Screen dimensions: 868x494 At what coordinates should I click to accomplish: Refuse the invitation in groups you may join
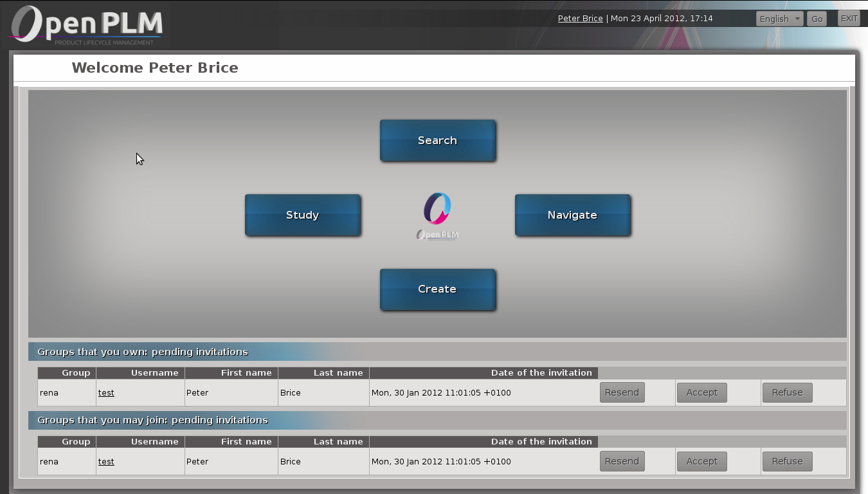(x=787, y=461)
